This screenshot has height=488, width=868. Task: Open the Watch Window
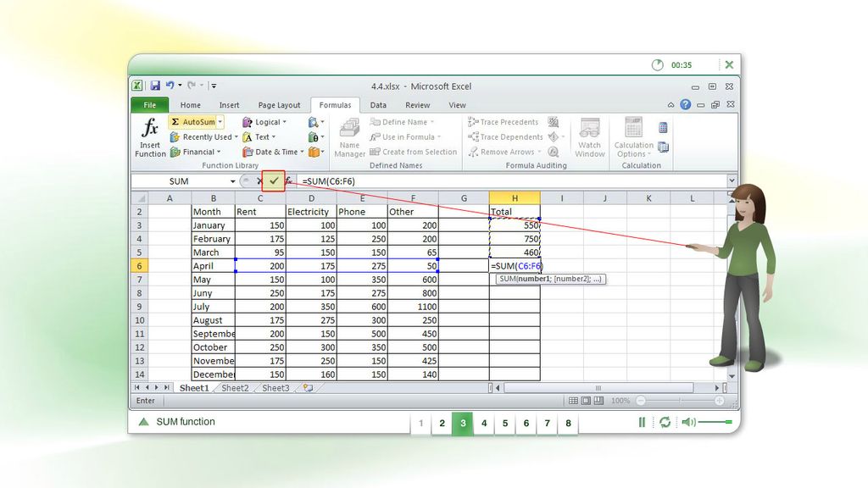[x=590, y=138]
